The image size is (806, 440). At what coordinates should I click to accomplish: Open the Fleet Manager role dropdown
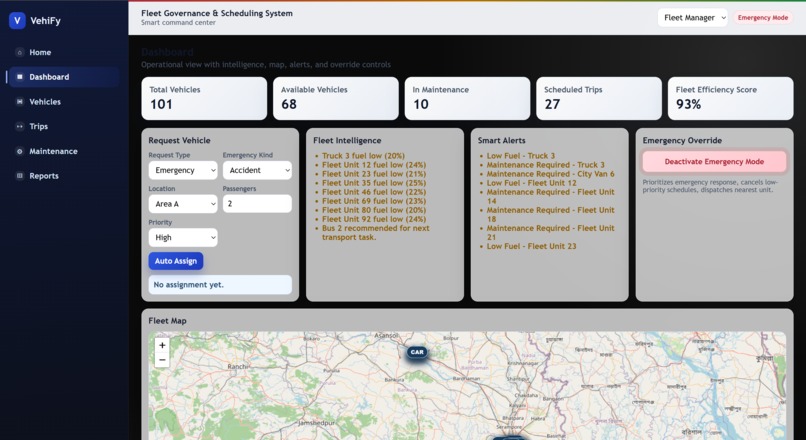[692, 17]
